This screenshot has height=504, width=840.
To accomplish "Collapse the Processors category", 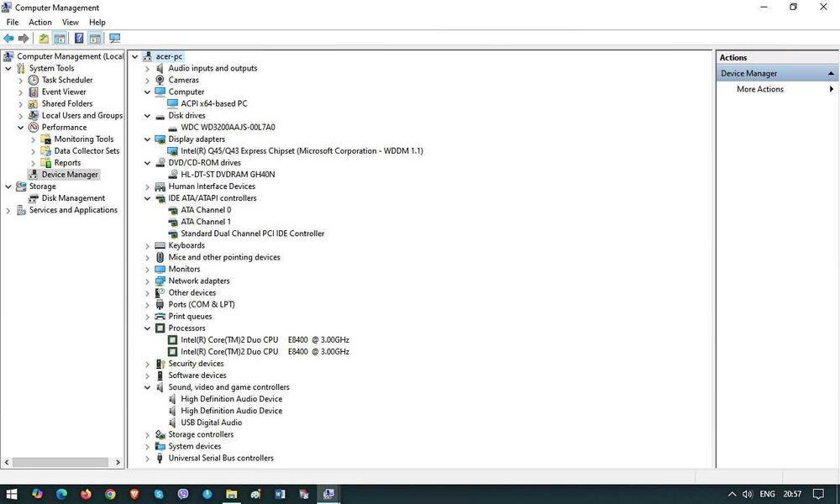I will click(x=147, y=328).
